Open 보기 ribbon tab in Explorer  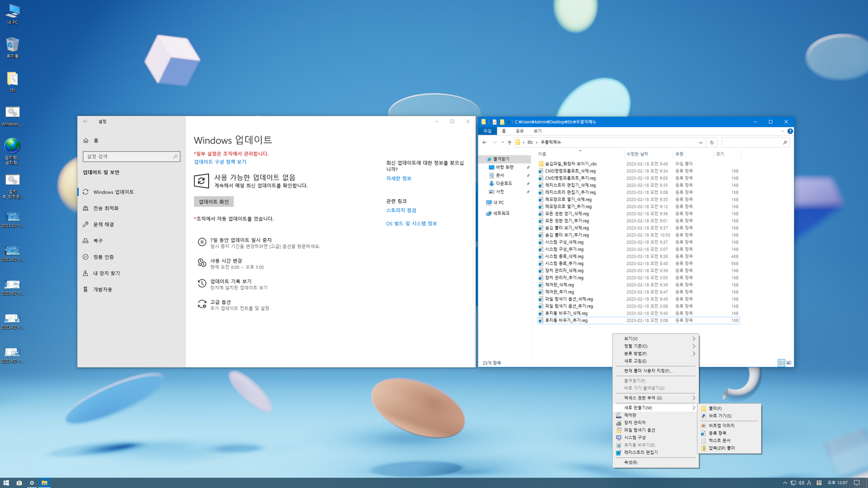pos(538,131)
